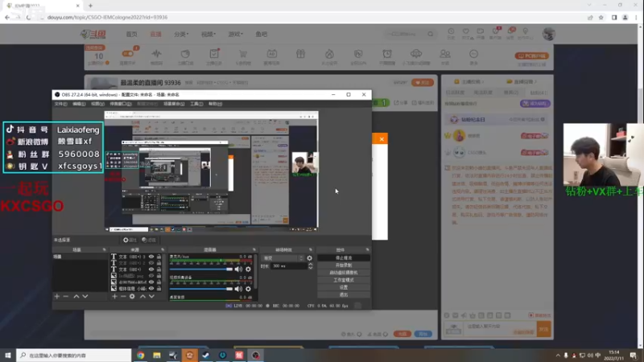
Task: Toggle eye on third 文本 (GDI+) source
Action: 151,269
